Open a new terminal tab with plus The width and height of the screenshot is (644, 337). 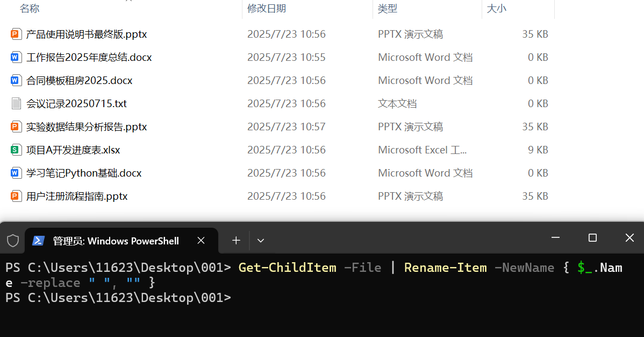(x=236, y=241)
